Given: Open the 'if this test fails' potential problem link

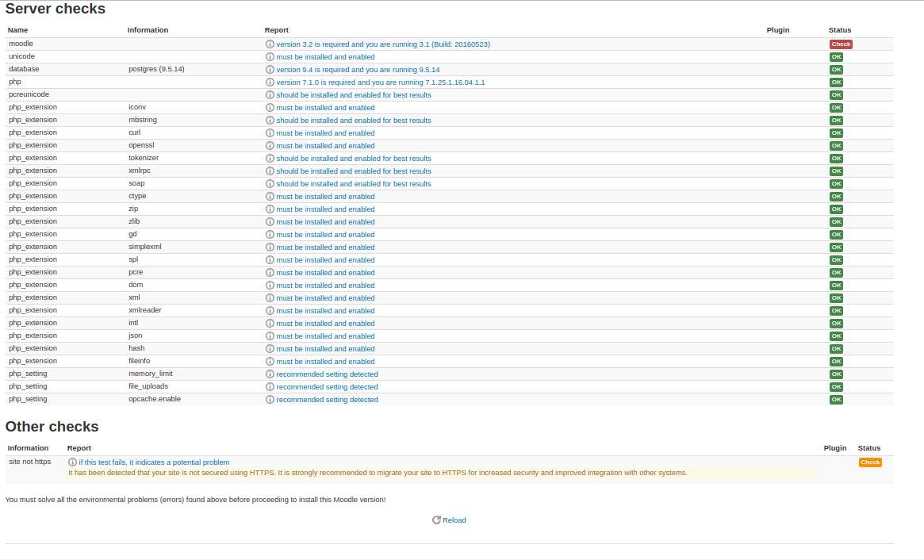Looking at the screenshot, I should click(x=154, y=462).
